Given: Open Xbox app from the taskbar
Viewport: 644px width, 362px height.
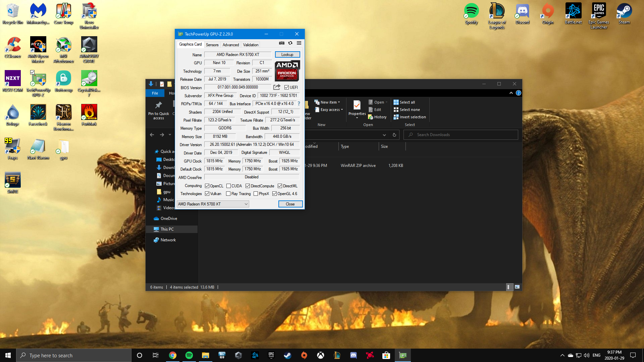Looking at the screenshot, I should coord(320,355).
